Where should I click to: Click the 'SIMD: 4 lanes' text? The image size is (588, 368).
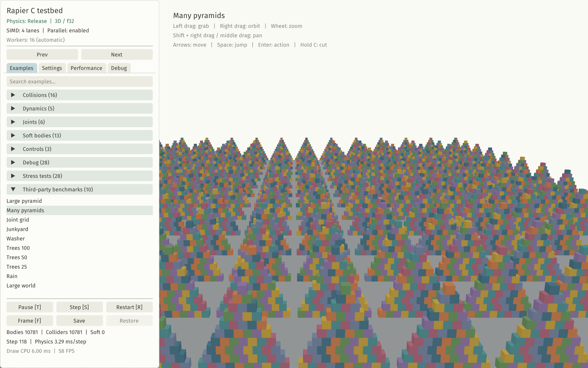(x=23, y=31)
